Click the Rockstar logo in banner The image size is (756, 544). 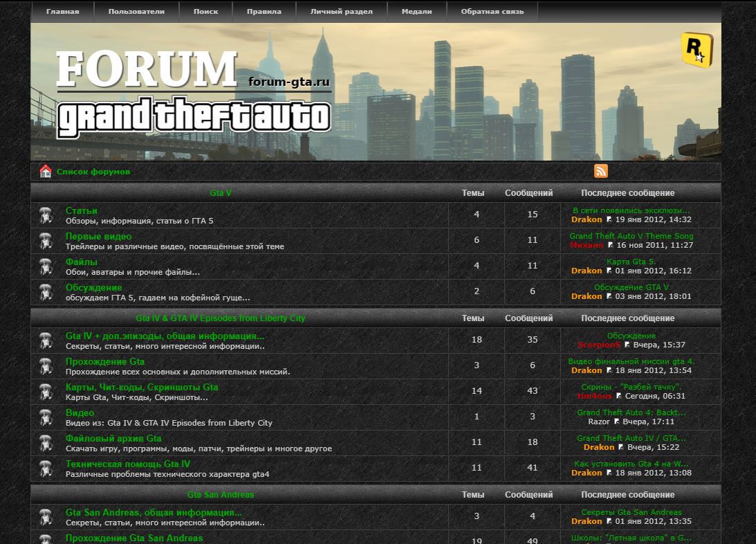coord(696,50)
